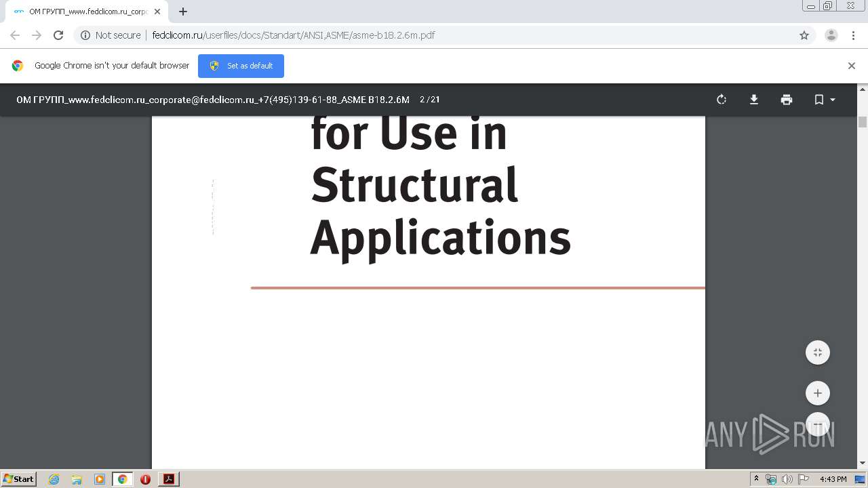Click the PDF document title text

(213, 100)
